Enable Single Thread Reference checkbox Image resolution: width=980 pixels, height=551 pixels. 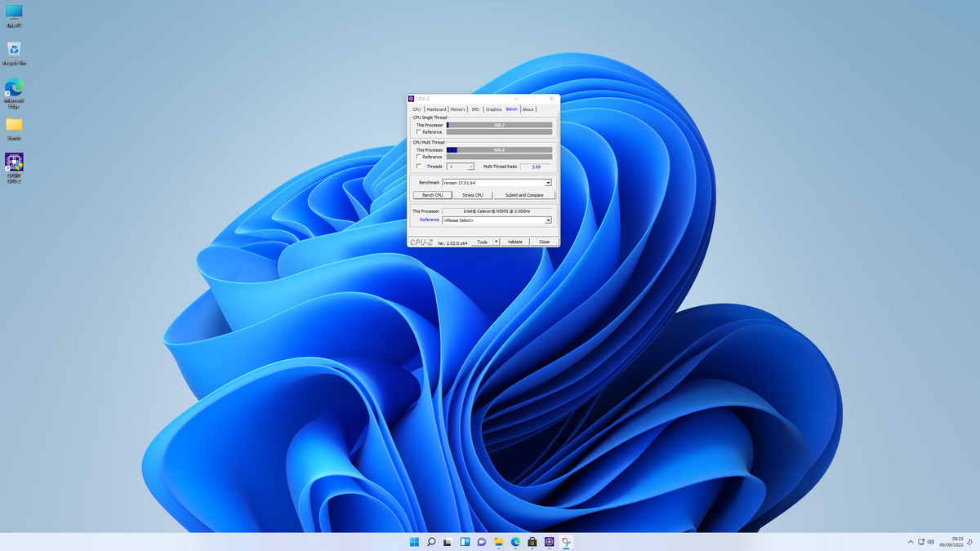point(419,131)
